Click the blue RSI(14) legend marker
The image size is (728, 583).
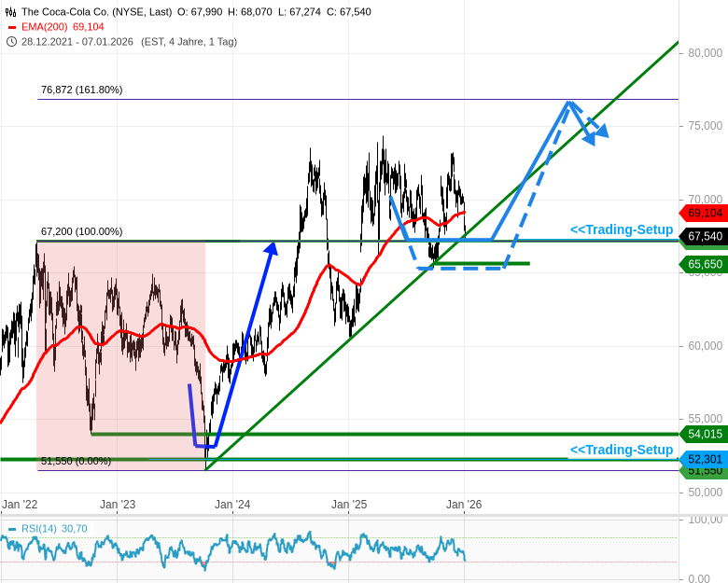tap(12, 529)
